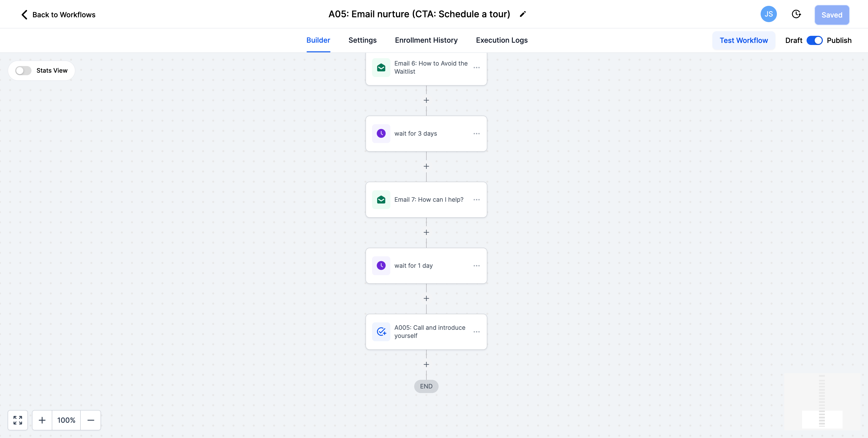868x438 pixels.
Task: Edit workflow name with pencil icon
Action: (x=523, y=14)
